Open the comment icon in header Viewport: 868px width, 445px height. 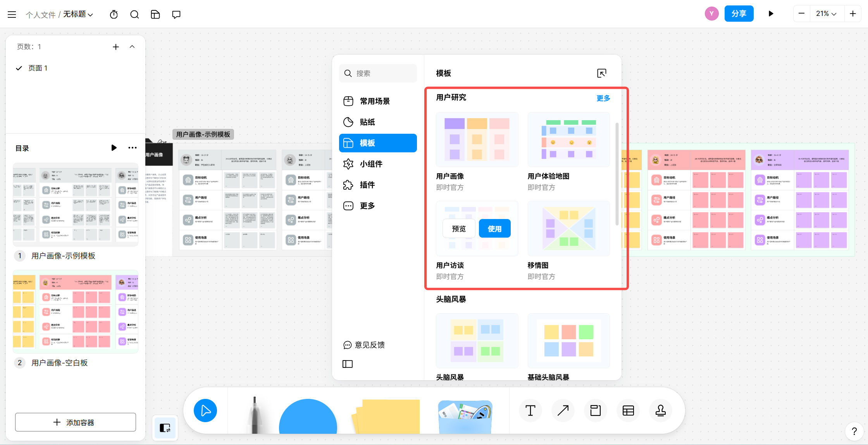tap(176, 15)
